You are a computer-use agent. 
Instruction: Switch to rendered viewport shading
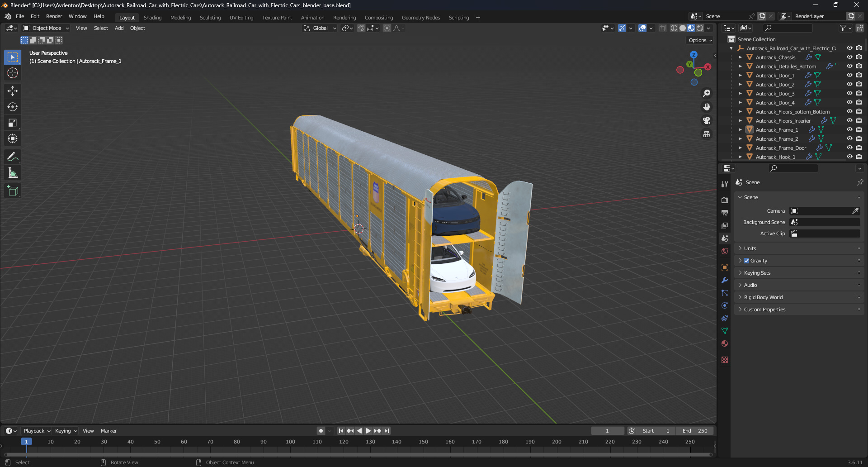[x=700, y=28]
